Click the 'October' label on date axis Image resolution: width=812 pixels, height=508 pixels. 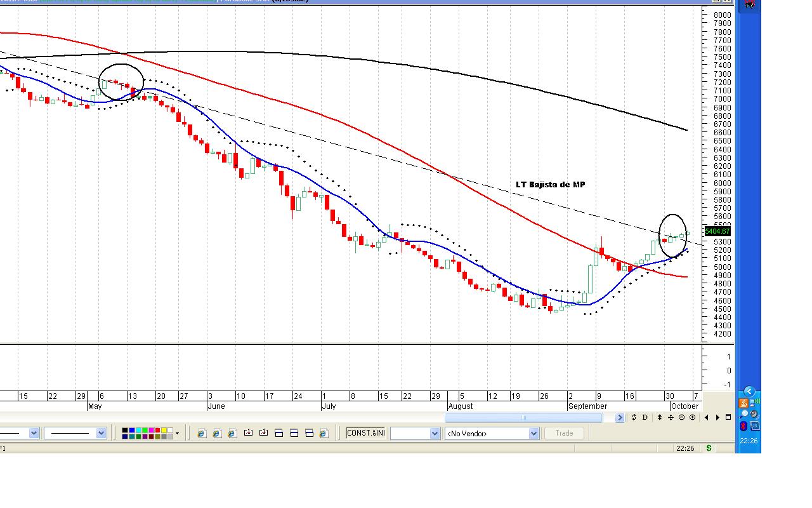point(684,406)
